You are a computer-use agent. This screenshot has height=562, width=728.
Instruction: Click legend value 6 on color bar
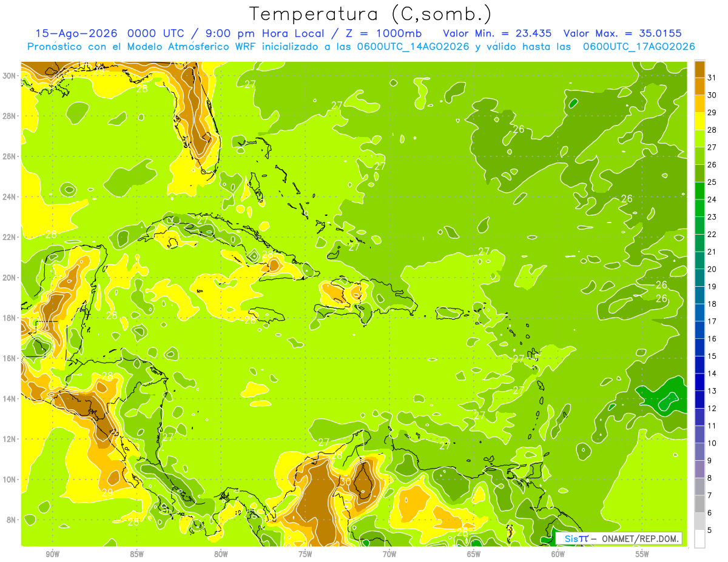pos(710,513)
